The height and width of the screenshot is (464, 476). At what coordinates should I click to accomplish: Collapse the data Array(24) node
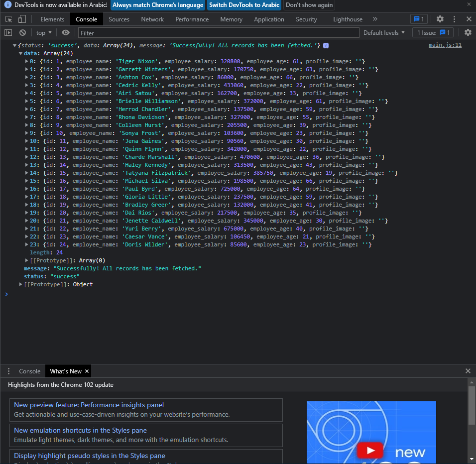pyautogui.click(x=20, y=53)
